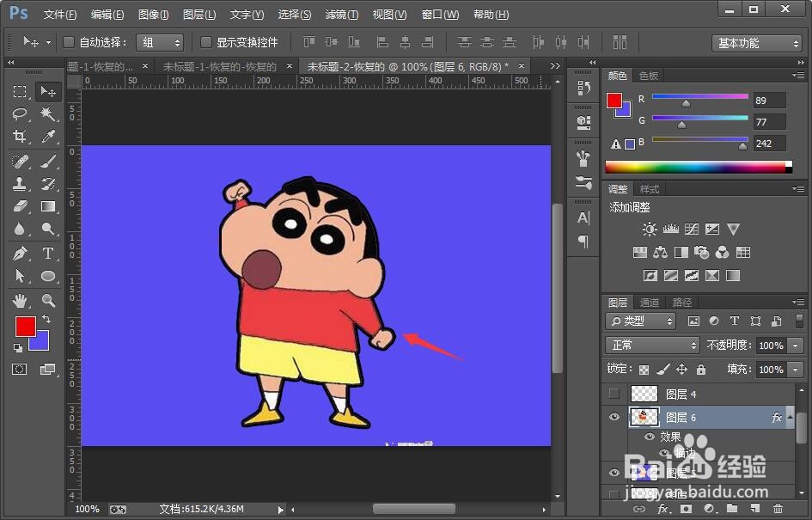Image resolution: width=812 pixels, height=520 pixels.
Task: Select the Clone Stamp tool
Action: [x=20, y=184]
